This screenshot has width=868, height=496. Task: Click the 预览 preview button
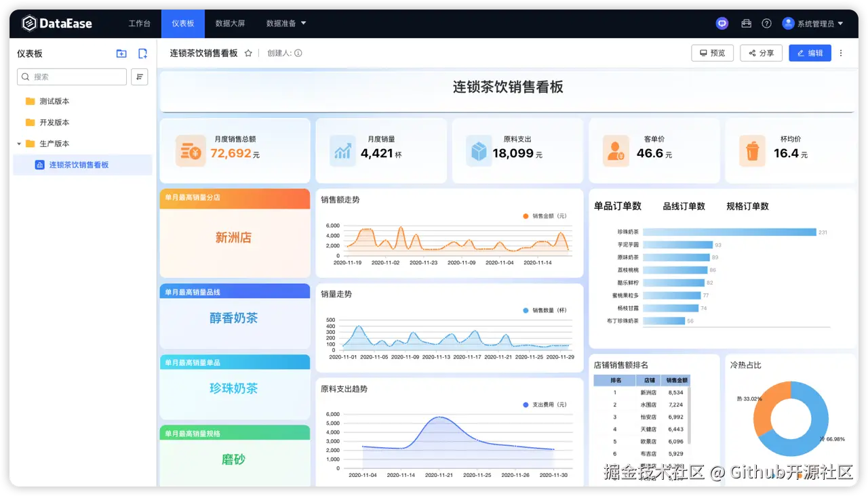[x=712, y=53]
